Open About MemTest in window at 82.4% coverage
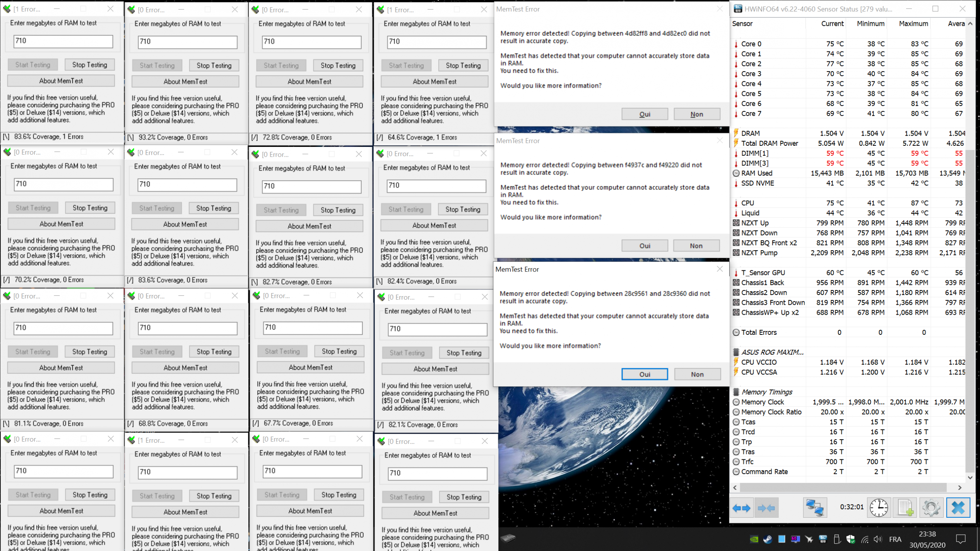980x551 pixels. pyautogui.click(x=434, y=225)
